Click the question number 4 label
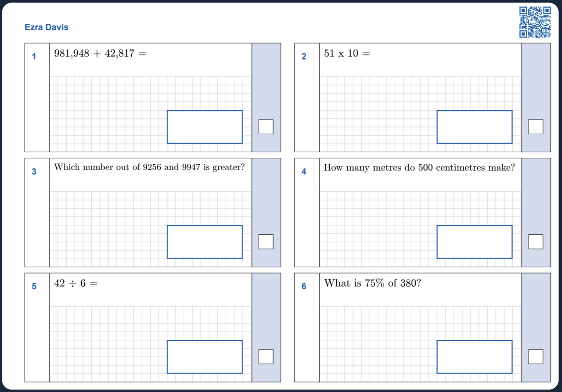This screenshot has width=562, height=392. tap(304, 172)
